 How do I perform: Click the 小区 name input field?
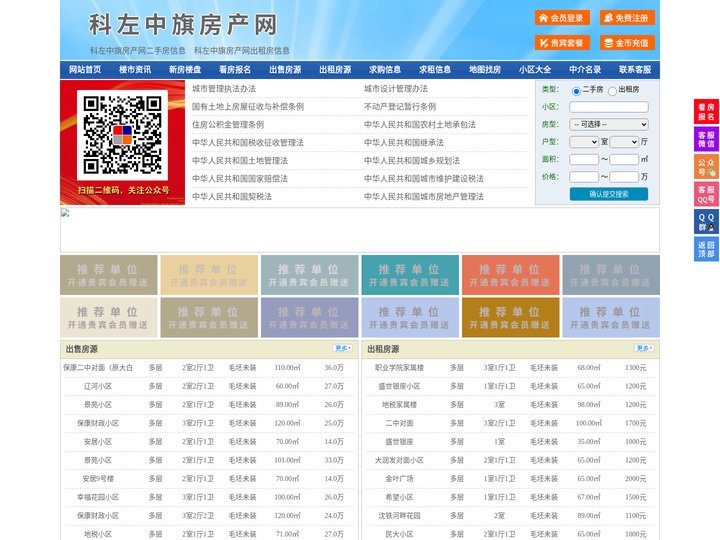[609, 107]
